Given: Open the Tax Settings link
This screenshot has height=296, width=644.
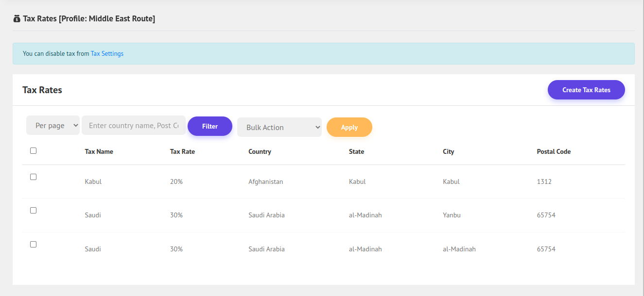Looking at the screenshot, I should click(x=107, y=54).
